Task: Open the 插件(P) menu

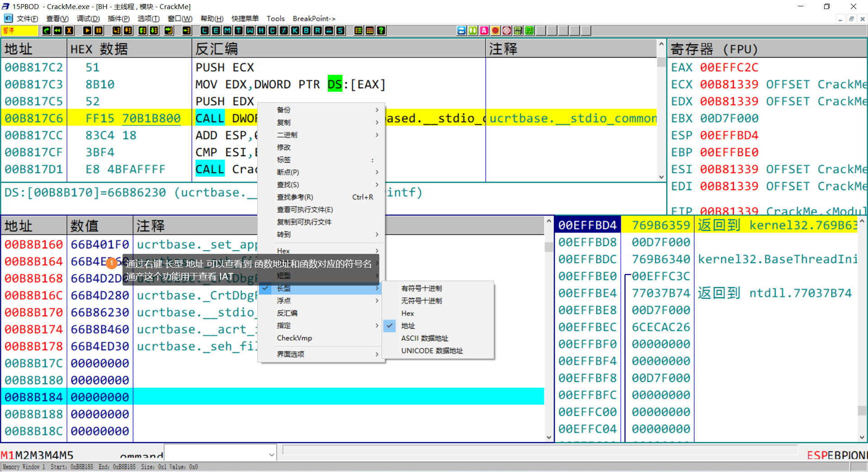Action: pos(118,19)
